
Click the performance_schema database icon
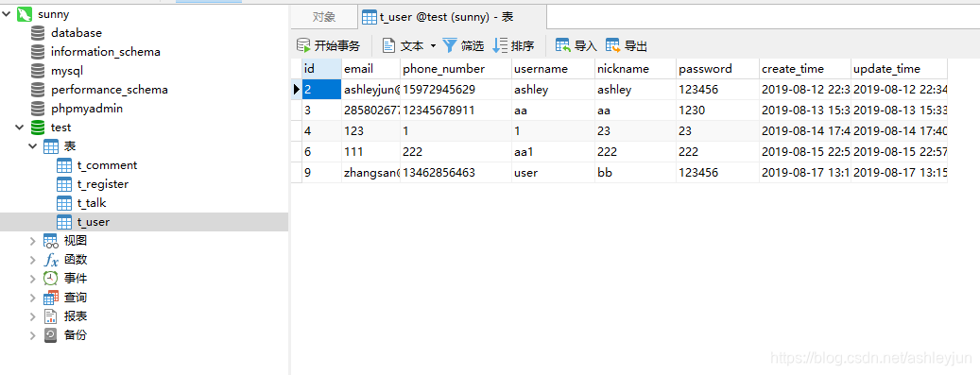tap(38, 90)
